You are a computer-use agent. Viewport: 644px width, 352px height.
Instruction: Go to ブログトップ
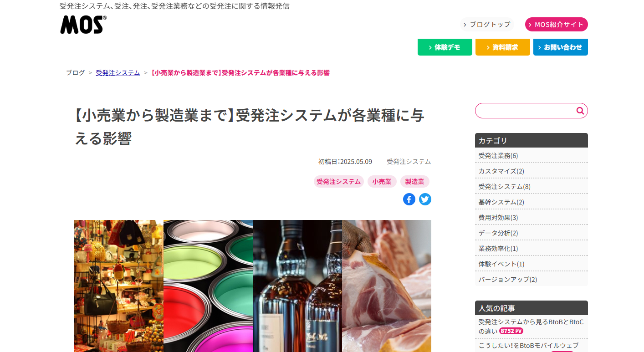coord(486,25)
